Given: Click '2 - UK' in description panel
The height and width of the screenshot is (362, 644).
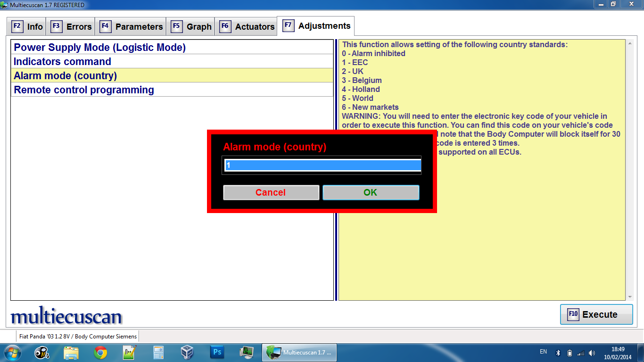Looking at the screenshot, I should [353, 71].
